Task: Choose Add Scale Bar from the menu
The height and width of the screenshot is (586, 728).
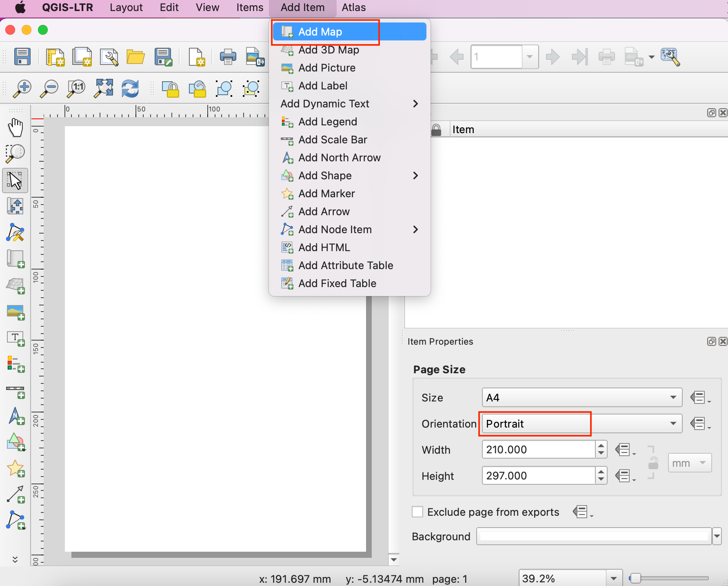Action: pyautogui.click(x=333, y=140)
